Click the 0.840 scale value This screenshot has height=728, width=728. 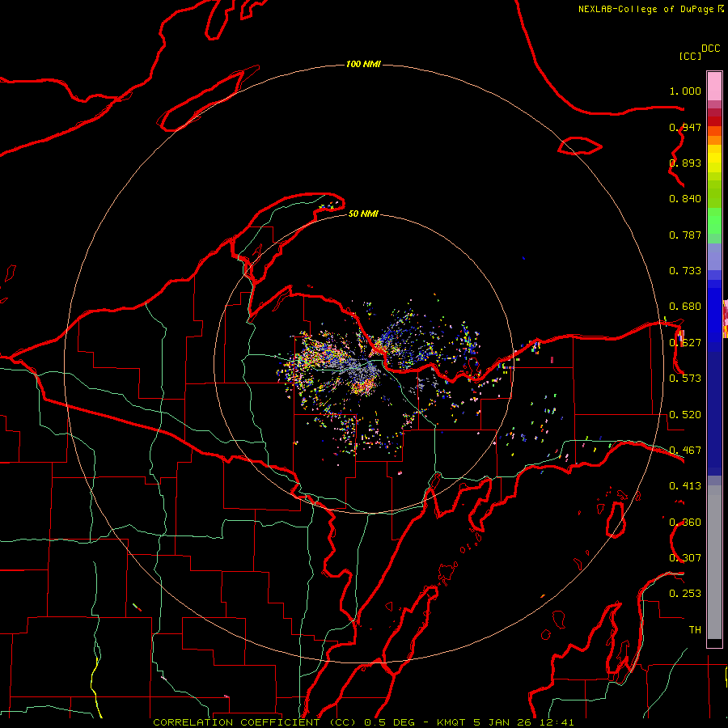pyautogui.click(x=685, y=199)
